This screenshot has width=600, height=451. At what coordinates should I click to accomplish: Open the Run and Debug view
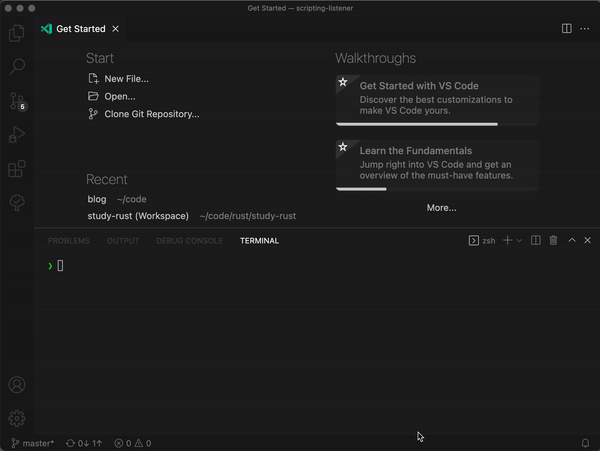pyautogui.click(x=16, y=135)
